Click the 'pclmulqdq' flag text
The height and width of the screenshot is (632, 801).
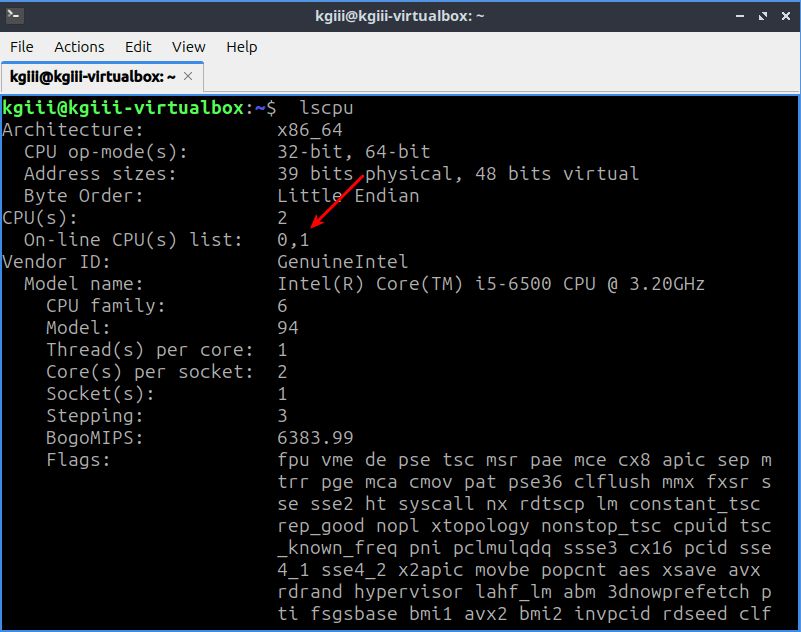click(502, 548)
